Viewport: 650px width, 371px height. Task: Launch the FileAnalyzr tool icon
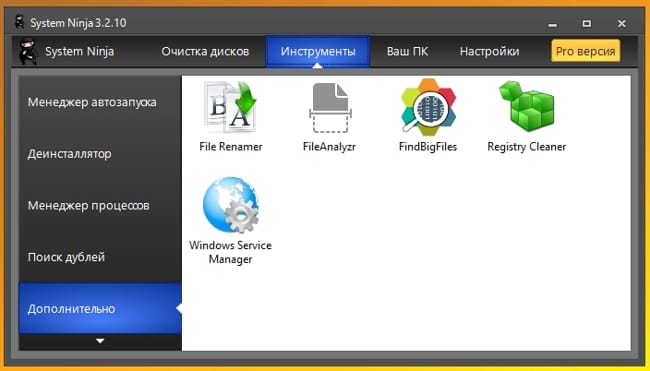(x=330, y=108)
